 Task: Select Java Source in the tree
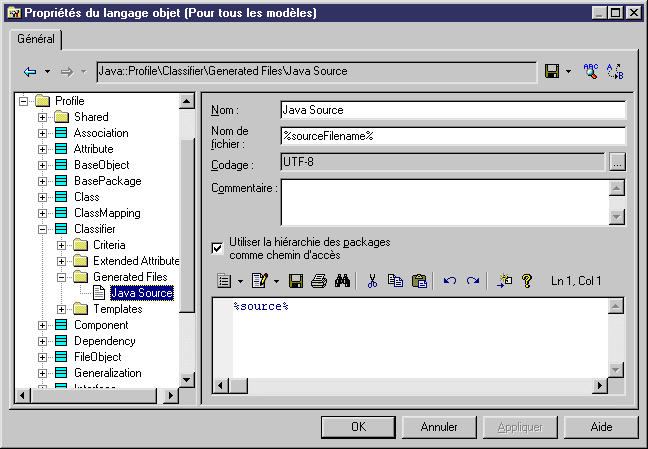(141, 293)
